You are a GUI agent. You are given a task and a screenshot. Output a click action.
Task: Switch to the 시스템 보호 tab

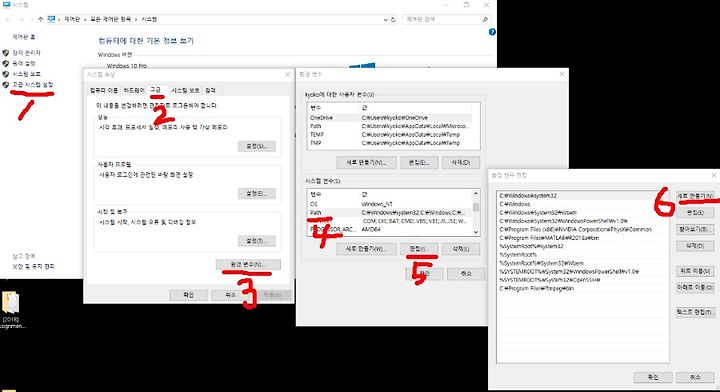coord(186,90)
